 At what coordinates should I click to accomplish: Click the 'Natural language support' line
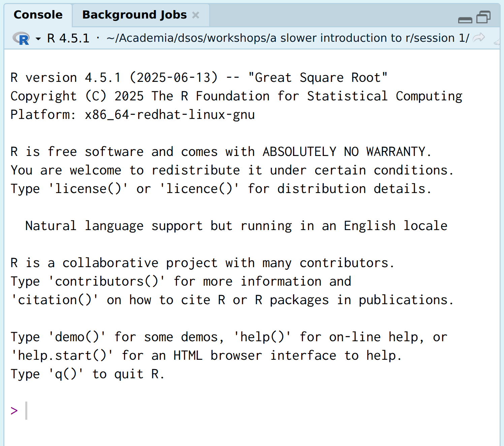click(236, 226)
